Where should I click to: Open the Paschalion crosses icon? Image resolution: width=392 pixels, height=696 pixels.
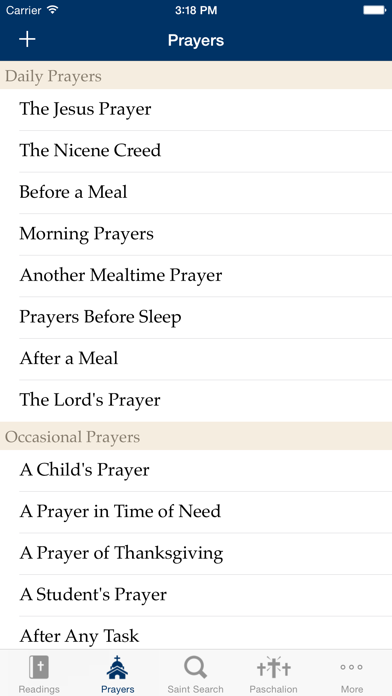point(273,668)
